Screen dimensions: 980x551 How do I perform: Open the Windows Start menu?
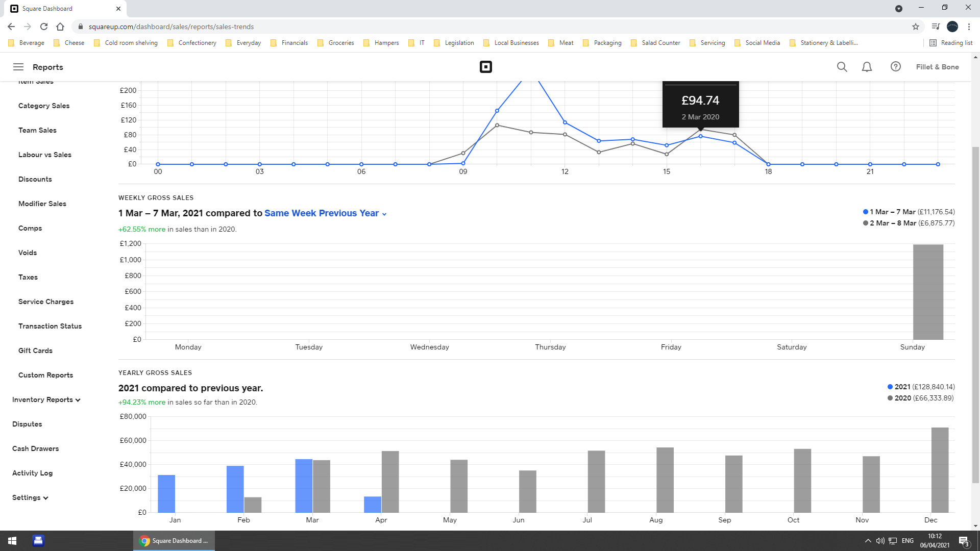pos(12,541)
